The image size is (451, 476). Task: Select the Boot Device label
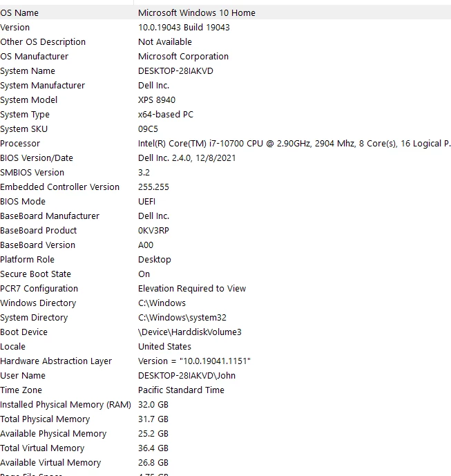click(x=23, y=332)
